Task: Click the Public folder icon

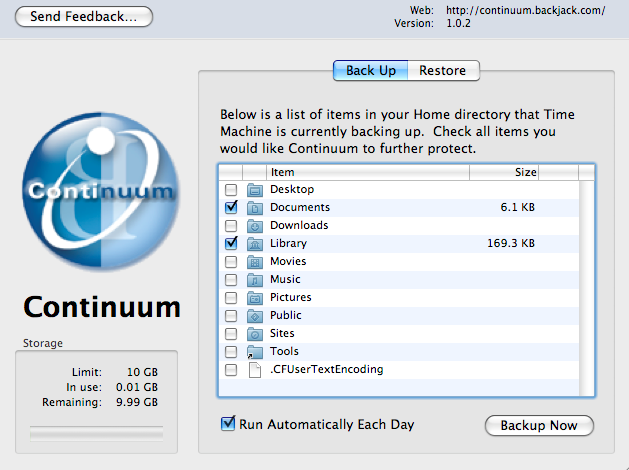Action: coord(255,316)
